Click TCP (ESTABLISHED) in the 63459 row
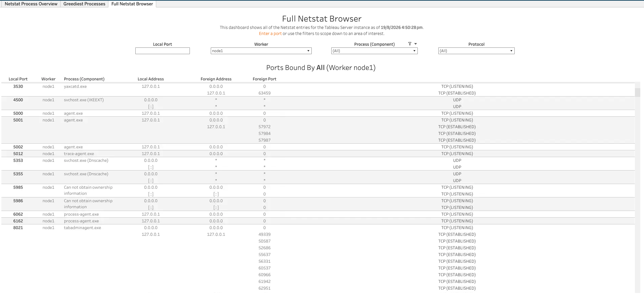 [457, 93]
